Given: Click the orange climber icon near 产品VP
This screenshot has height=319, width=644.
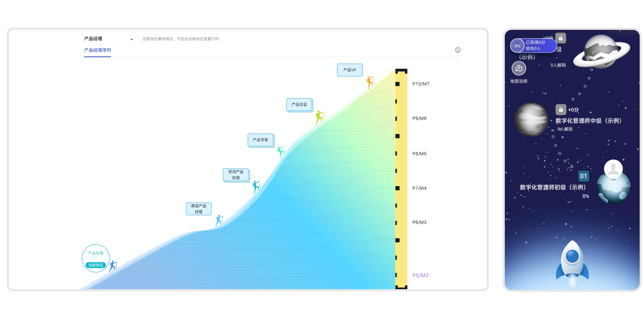Looking at the screenshot, I should pos(370,82).
